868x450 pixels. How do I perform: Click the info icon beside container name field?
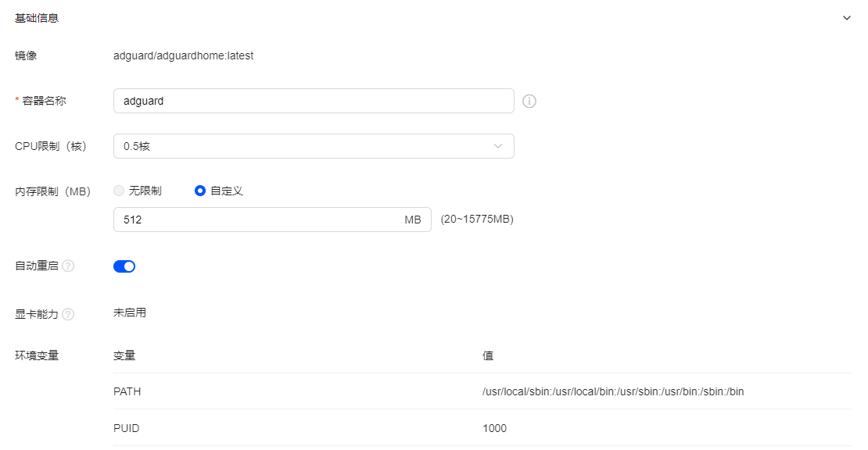pyautogui.click(x=529, y=101)
